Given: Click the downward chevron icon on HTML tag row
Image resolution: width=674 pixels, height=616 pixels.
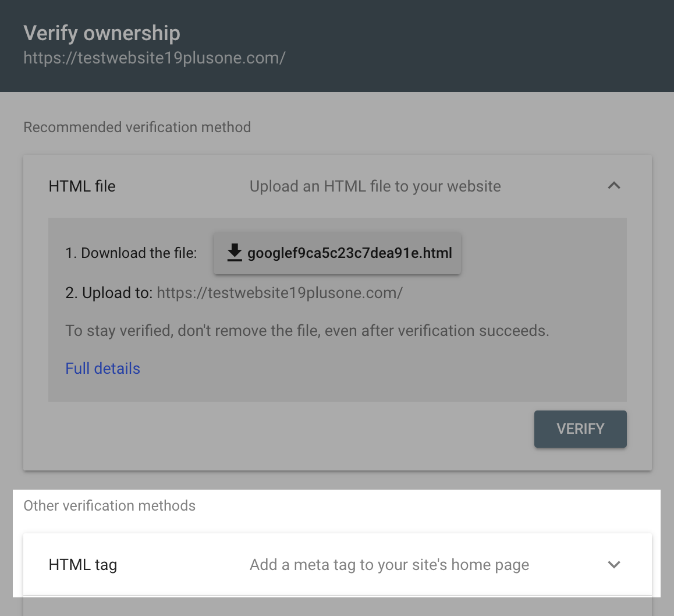Looking at the screenshot, I should click(x=613, y=564).
